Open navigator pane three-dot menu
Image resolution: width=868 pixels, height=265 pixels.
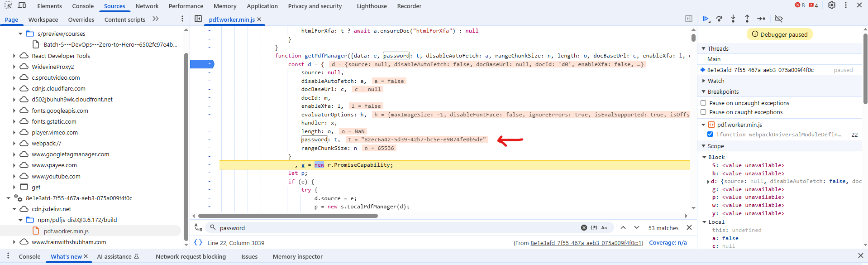pos(182,19)
